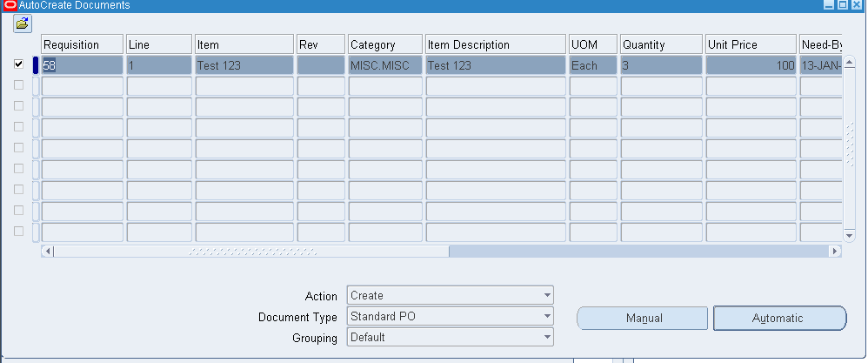Tick the first empty row checkbox below requisition 58

pos(19,85)
